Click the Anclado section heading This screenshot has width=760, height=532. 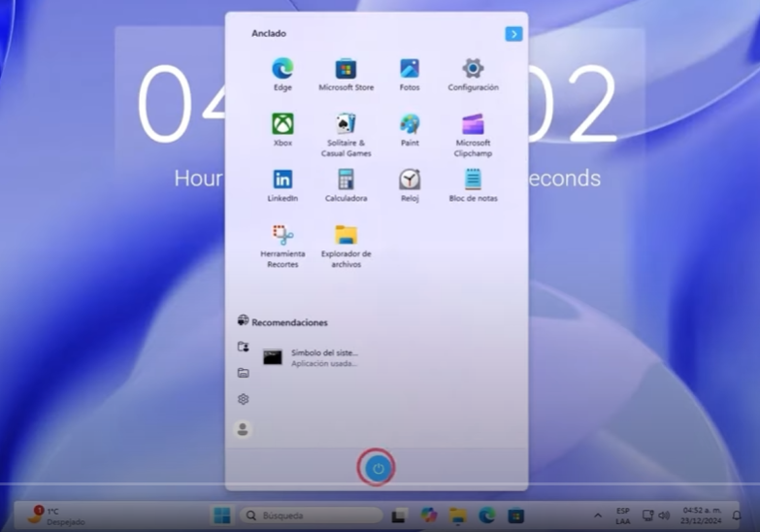coord(269,33)
